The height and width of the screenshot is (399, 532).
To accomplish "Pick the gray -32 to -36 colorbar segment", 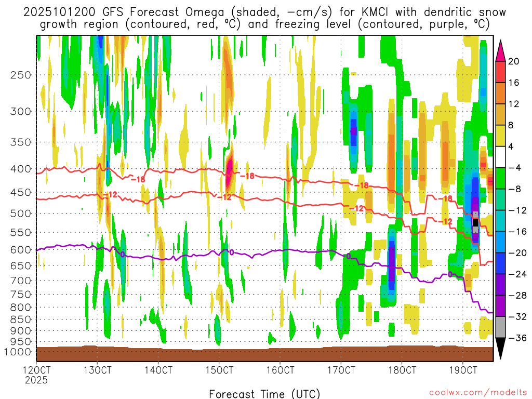I will point(501,327).
